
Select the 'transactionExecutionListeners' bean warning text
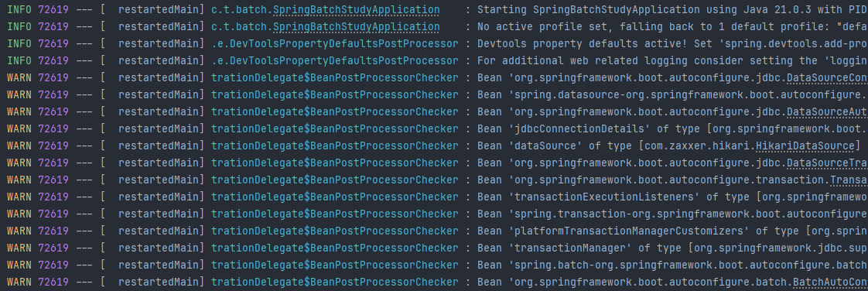point(672,197)
